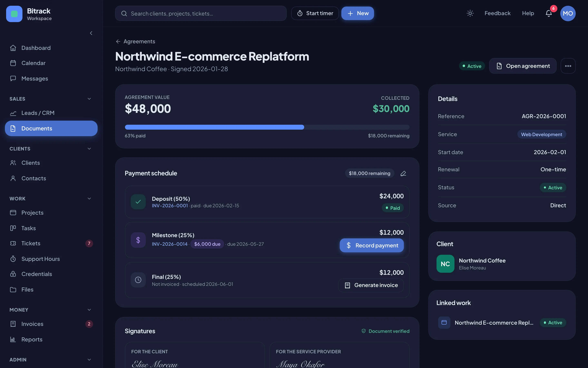
Task: Open the MO user avatar menu
Action: pos(568,13)
